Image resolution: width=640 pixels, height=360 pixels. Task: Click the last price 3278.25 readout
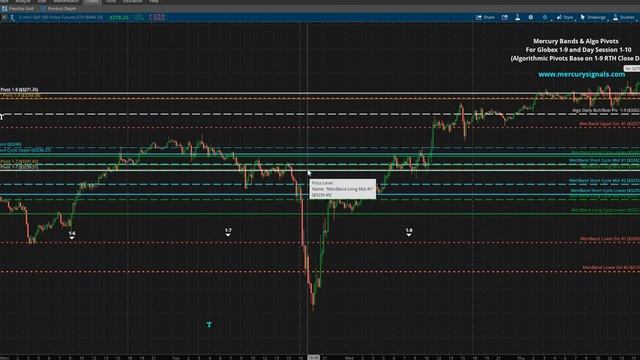(x=119, y=18)
